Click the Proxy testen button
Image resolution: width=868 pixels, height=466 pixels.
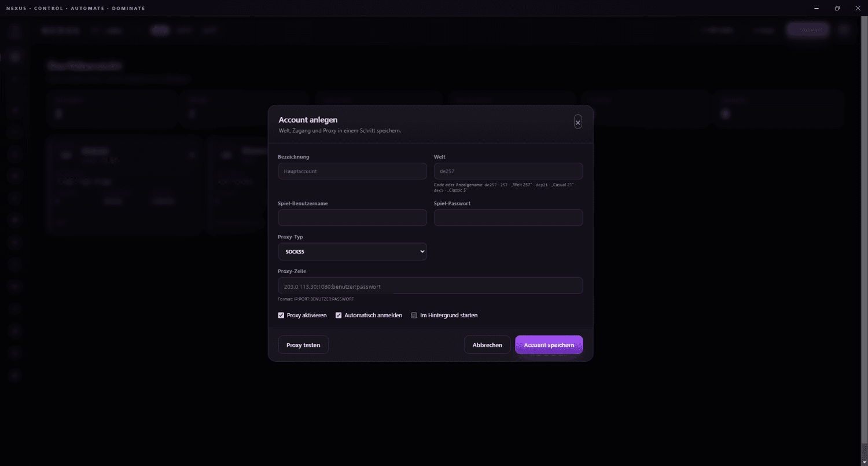point(303,345)
